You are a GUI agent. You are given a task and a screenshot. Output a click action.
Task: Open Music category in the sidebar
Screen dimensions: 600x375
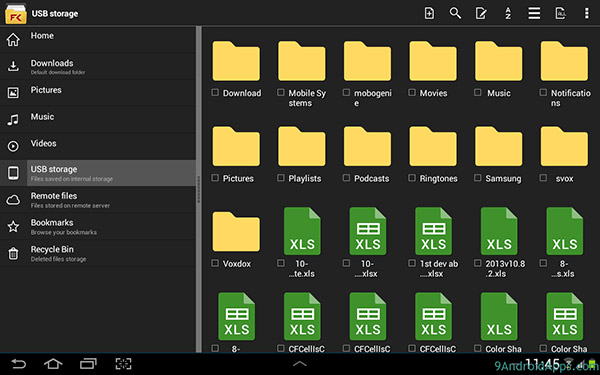98,119
